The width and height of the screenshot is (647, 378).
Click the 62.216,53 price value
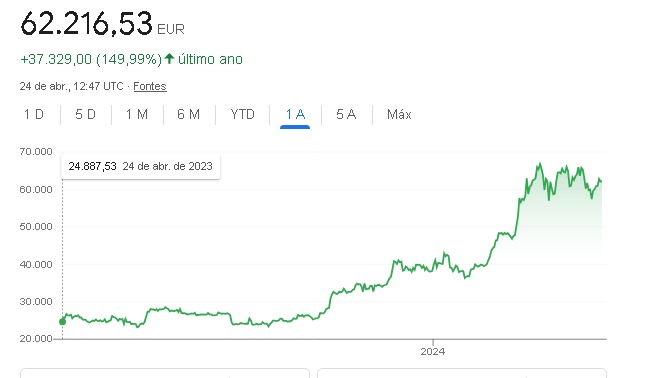coord(87,23)
